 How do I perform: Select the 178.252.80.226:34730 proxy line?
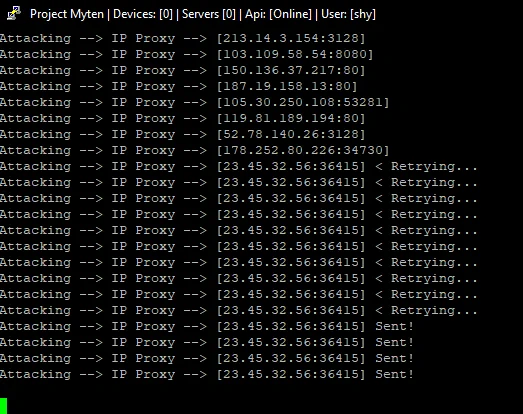coord(194,150)
